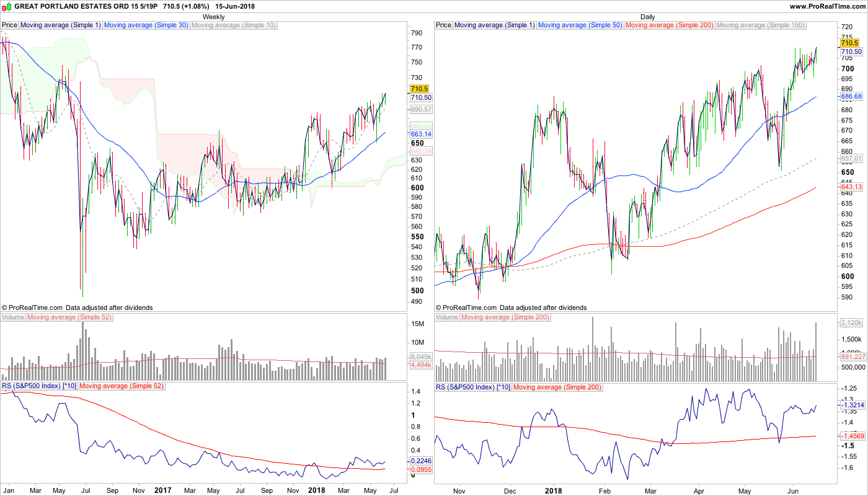Click the 2018 label on the Daily time axis
Viewport: 868px width, 496px height.
553,490
